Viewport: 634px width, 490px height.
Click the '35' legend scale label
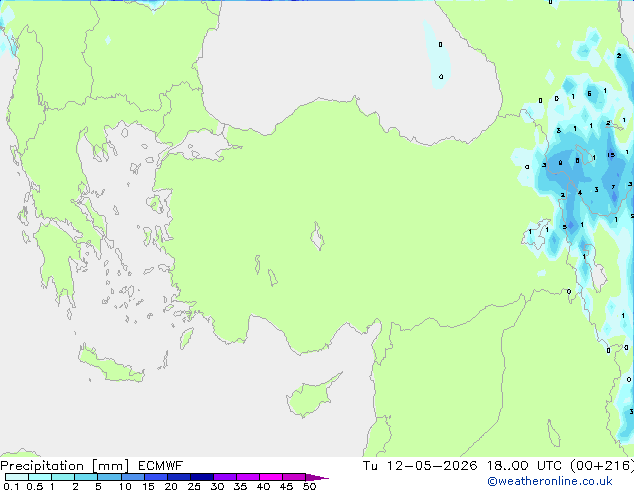(240, 486)
